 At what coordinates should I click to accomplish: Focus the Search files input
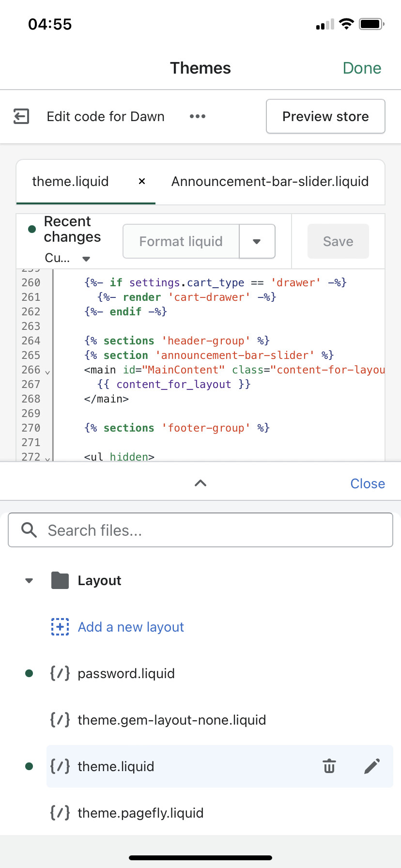(213, 530)
